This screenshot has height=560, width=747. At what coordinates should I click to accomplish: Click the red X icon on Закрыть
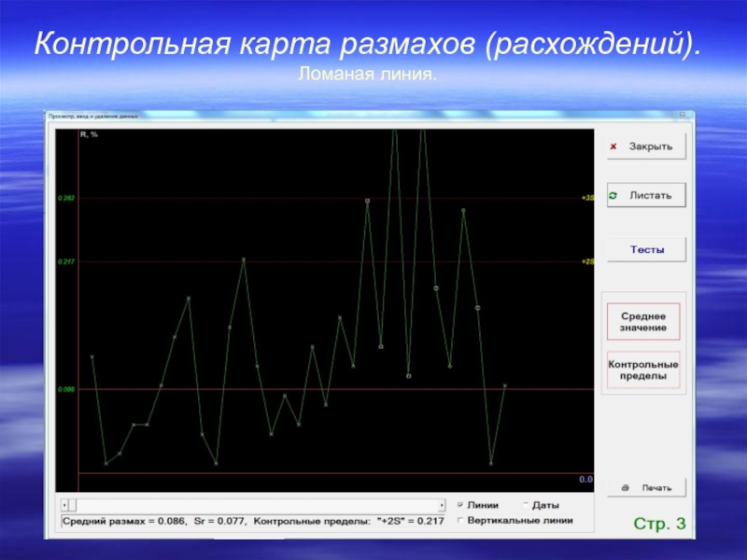point(613,147)
